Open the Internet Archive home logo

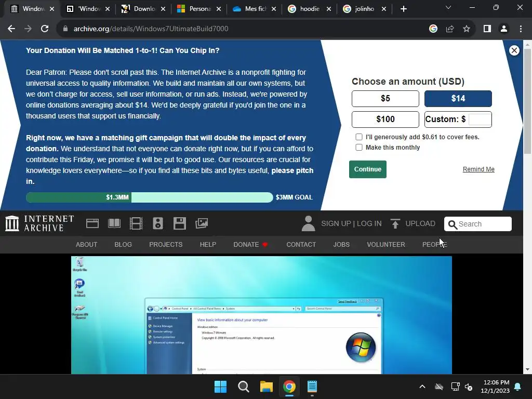coord(39,223)
